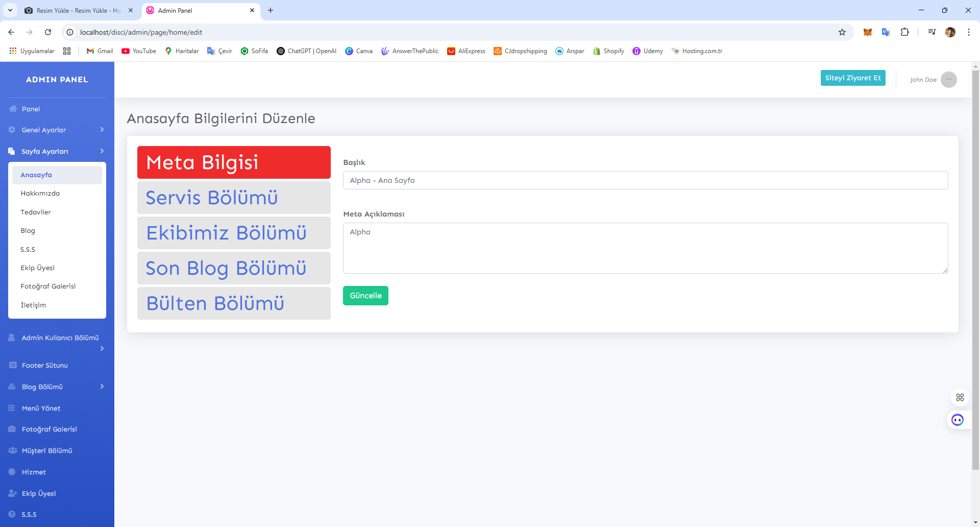
Task: Reload the page with refresh icon
Action: (48, 32)
